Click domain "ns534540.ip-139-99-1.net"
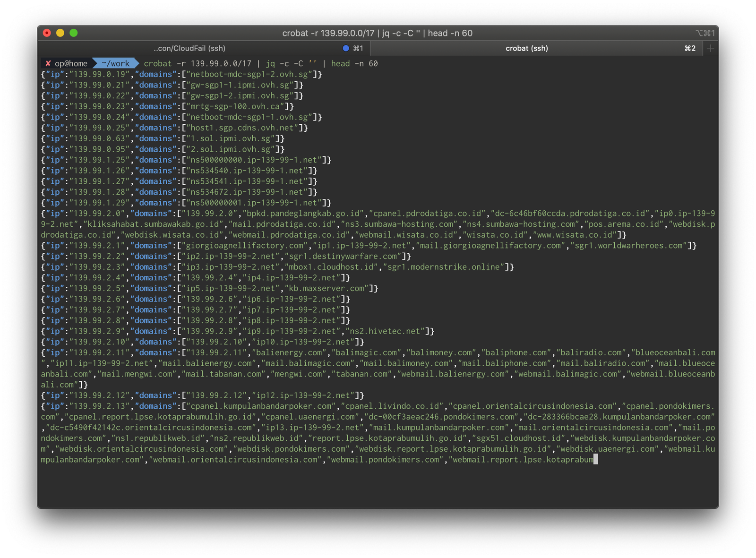The width and height of the screenshot is (756, 558). click(x=249, y=171)
